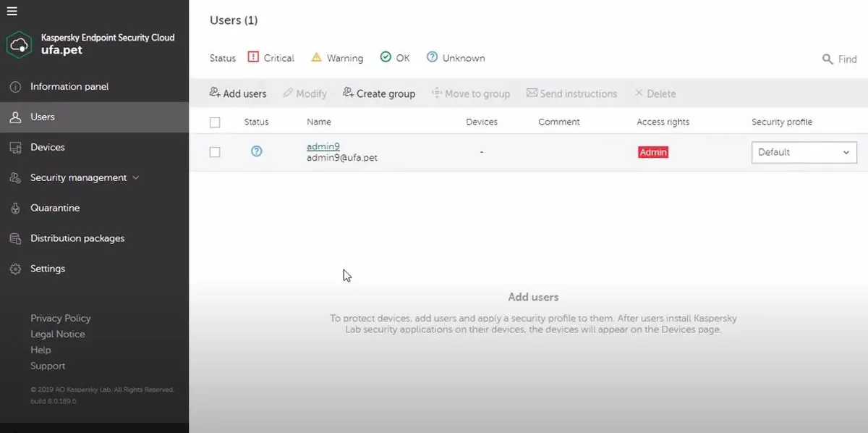Click the Add users toolbar label
The height and width of the screenshot is (433, 868).
coord(244,93)
